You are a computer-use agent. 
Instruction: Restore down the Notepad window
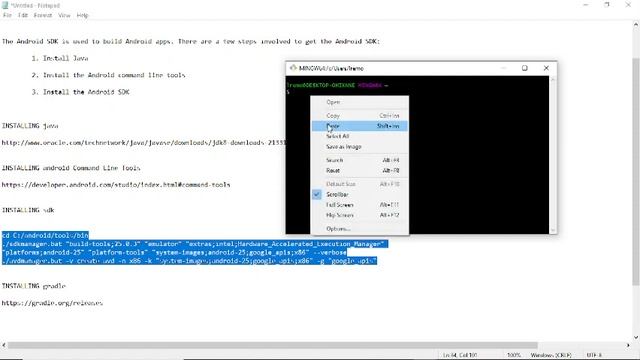tap(607, 5)
